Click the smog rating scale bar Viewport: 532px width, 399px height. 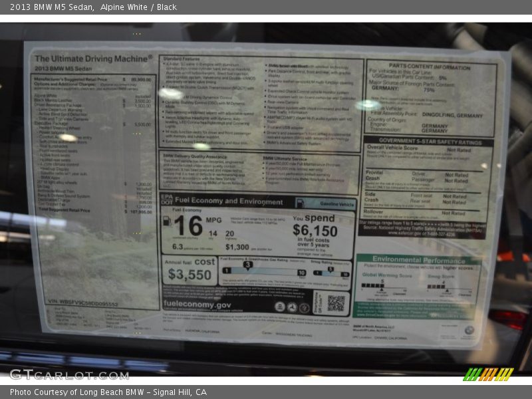331,273
